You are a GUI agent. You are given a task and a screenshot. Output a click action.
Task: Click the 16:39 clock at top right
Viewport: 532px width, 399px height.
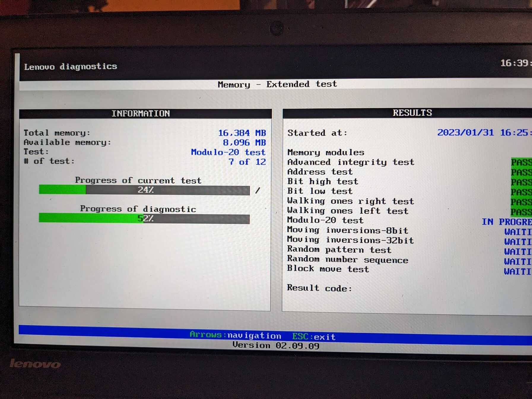click(516, 63)
